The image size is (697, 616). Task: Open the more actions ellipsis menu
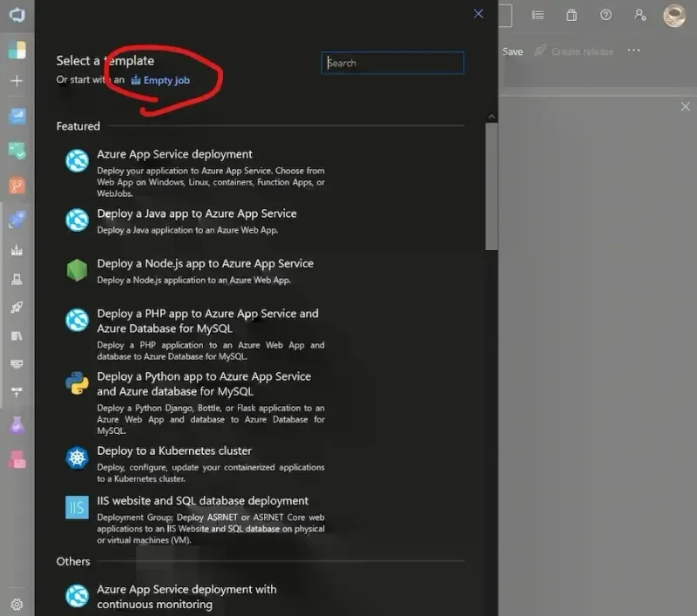coord(633,51)
